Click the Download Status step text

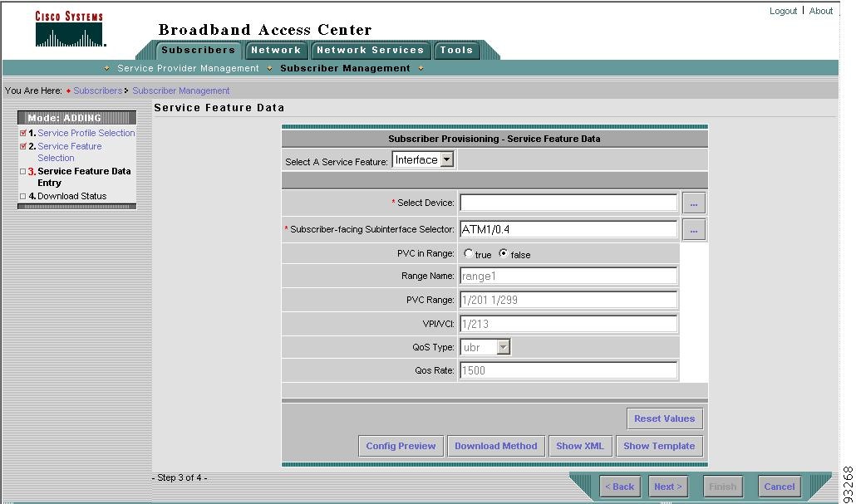tap(72, 196)
